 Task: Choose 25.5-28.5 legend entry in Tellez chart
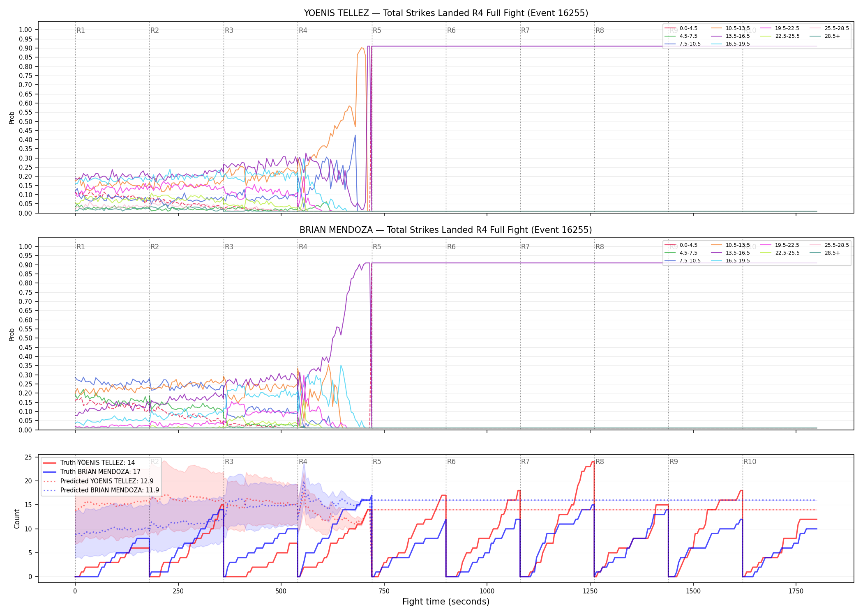829,28
